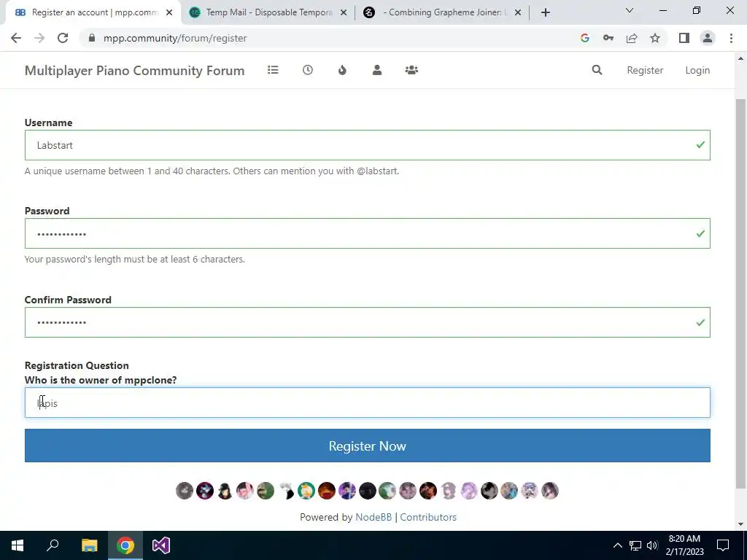Close the Combining Grapheme Joiner tab
Viewport: 747px width, 560px height.
(518, 12)
